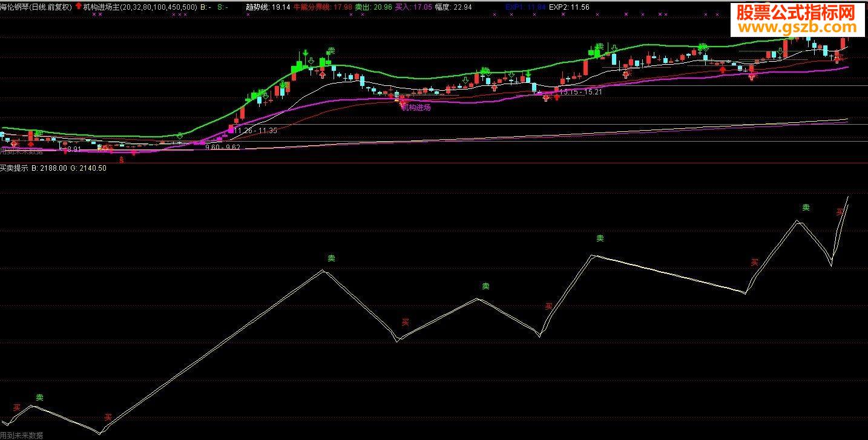Click the B: 2188.00 value

[50, 168]
